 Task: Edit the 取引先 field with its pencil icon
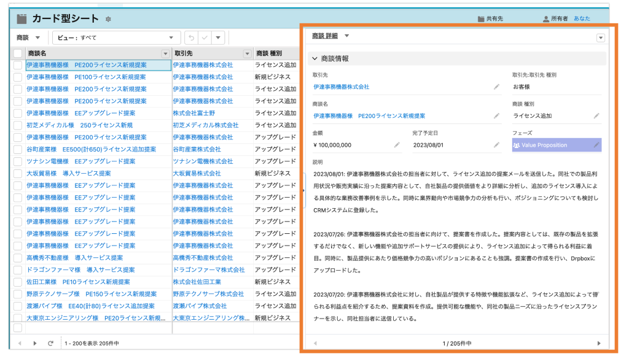pos(496,87)
